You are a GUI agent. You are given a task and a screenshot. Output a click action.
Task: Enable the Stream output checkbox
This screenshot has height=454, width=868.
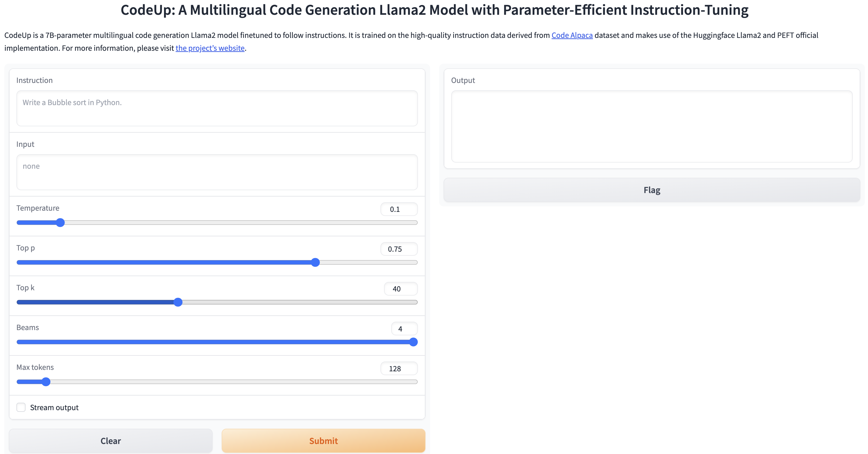click(21, 407)
